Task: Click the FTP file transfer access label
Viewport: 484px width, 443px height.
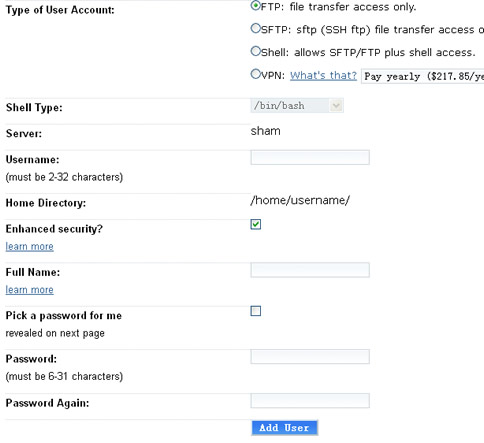Action: tap(338, 7)
